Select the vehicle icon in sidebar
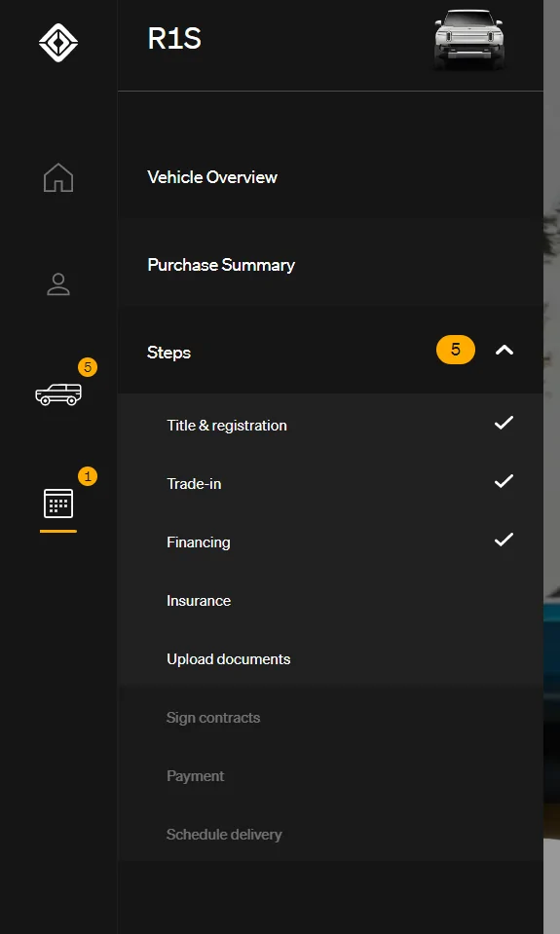Screen dimensions: 560x934 point(58,394)
